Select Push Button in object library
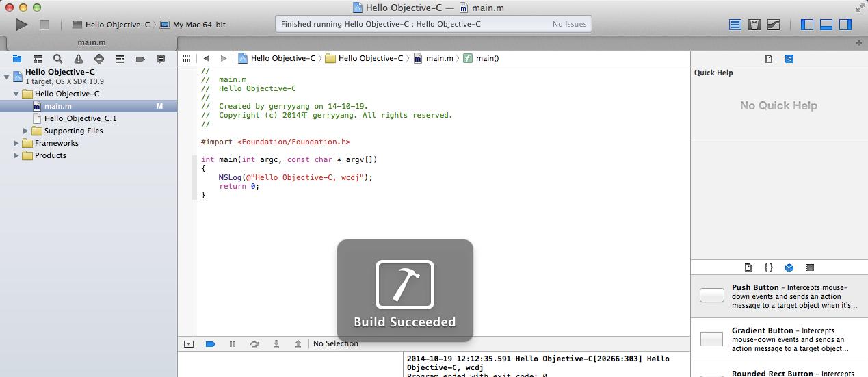This screenshot has height=377, width=868. coord(780,296)
